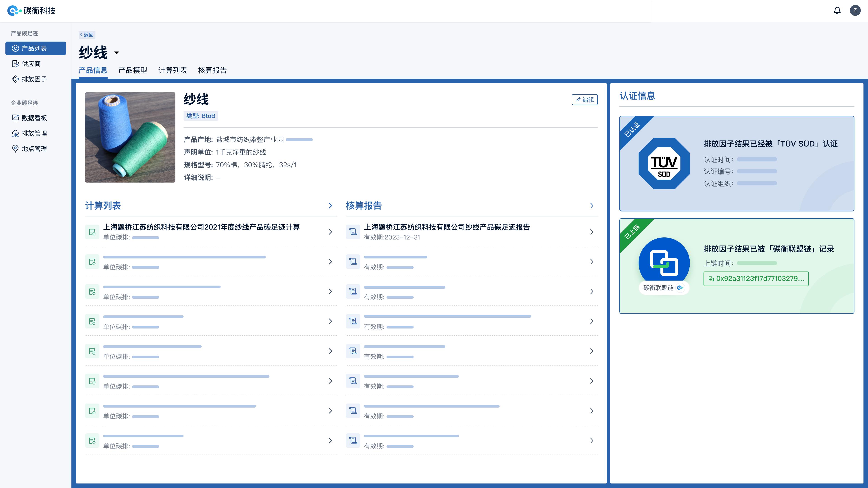Open 地点管理 location management
Image resolution: width=868 pixels, height=488 pixels.
(34, 148)
